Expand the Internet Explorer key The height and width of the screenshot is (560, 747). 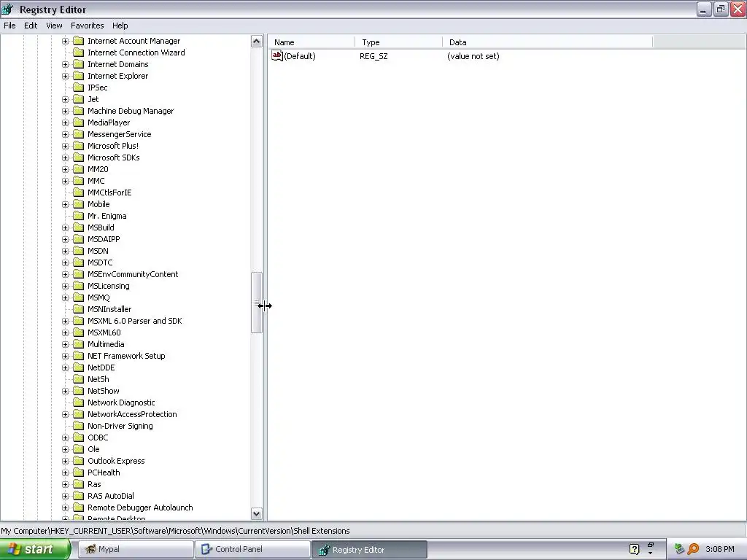[65, 76]
